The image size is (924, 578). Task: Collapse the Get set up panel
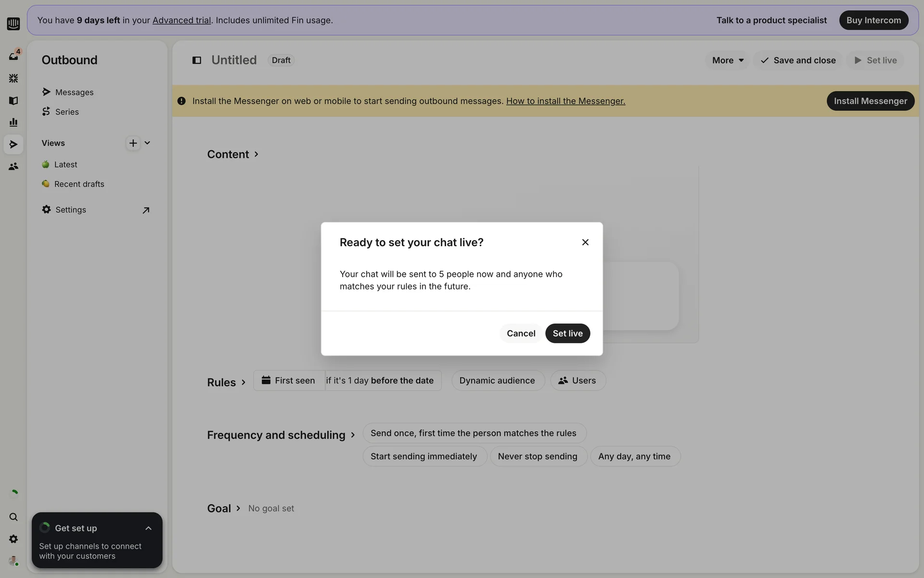(148, 528)
